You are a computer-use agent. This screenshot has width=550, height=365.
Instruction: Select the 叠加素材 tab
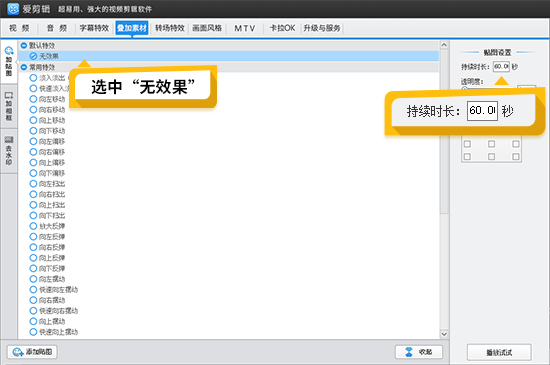[132, 28]
